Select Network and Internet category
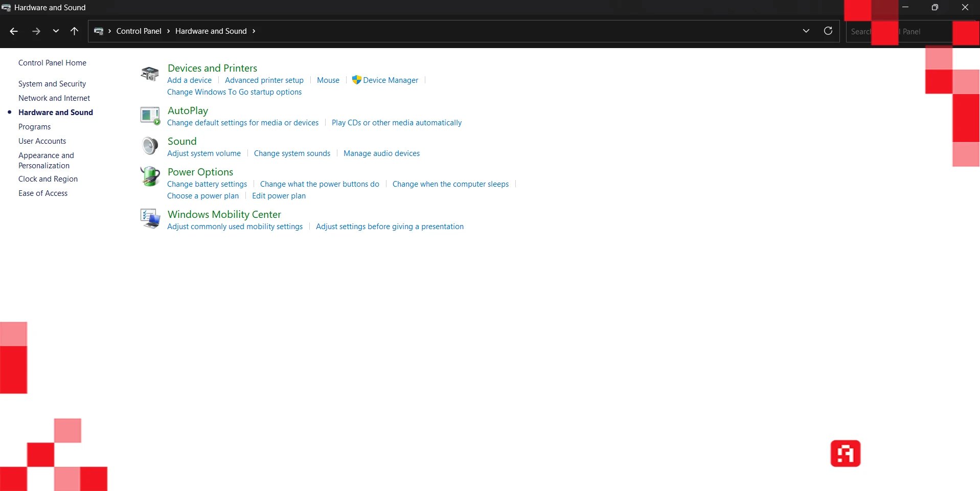Screen dimensions: 980x491 click(54, 98)
